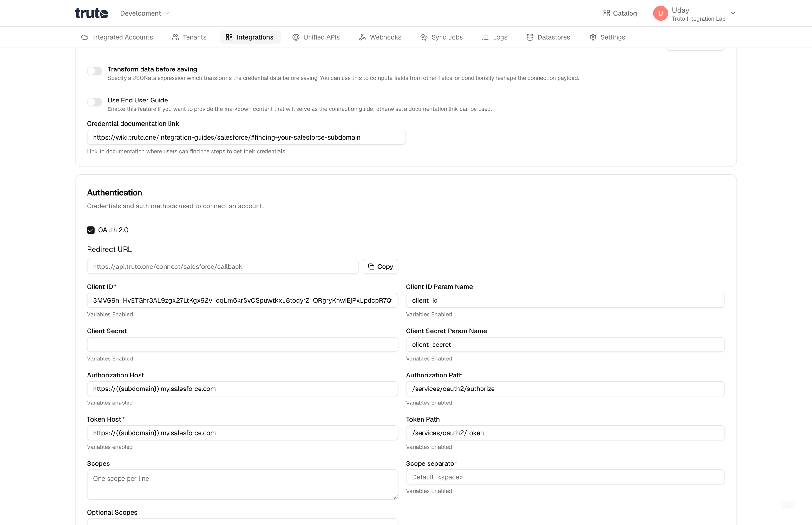Click the Integrations grid icon
The image size is (812, 525).
point(229,37)
